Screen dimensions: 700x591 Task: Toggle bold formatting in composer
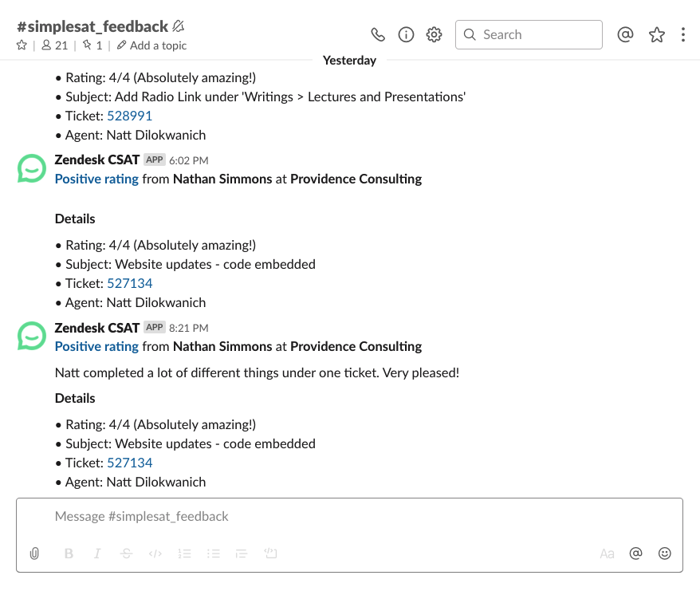coord(69,554)
